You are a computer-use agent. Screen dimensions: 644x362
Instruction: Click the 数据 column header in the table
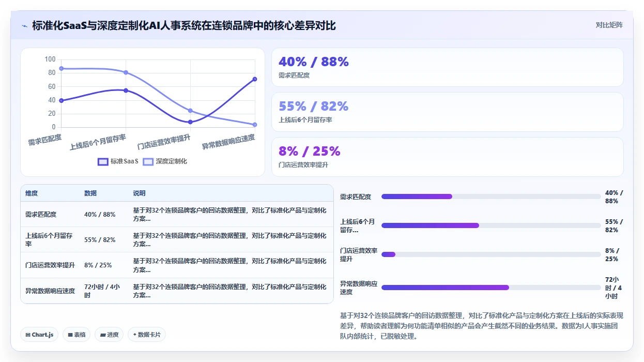[90, 193]
